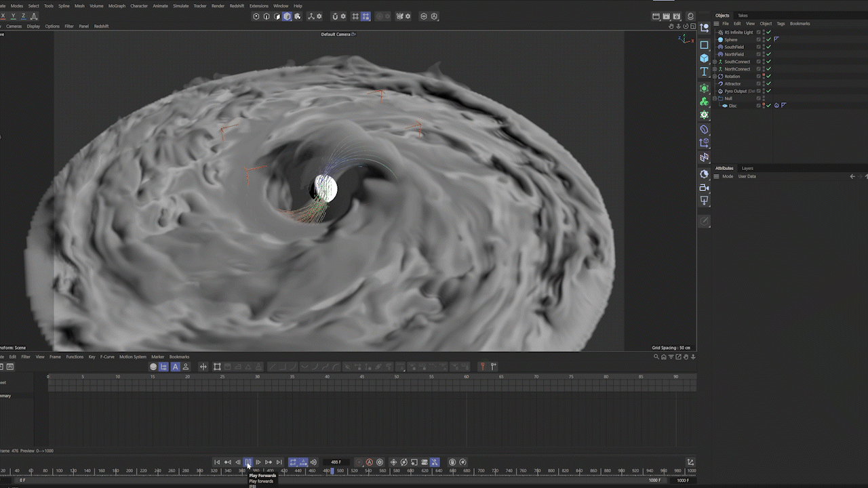Screen dimensions: 868x488
Task: Open Cube primitive palette icon
Action: (704, 58)
